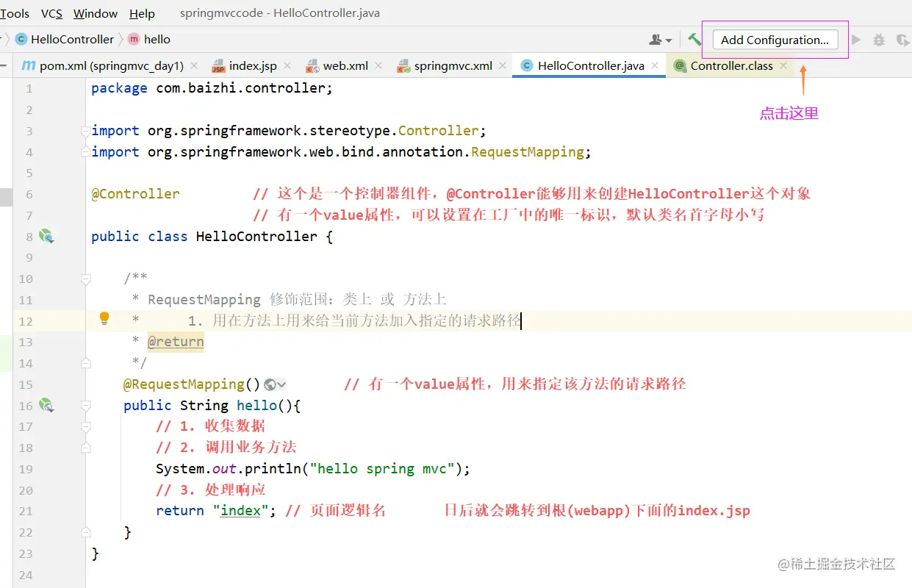This screenshot has height=588, width=912.
Task: Click the green hammer Build Project icon
Action: (694, 40)
